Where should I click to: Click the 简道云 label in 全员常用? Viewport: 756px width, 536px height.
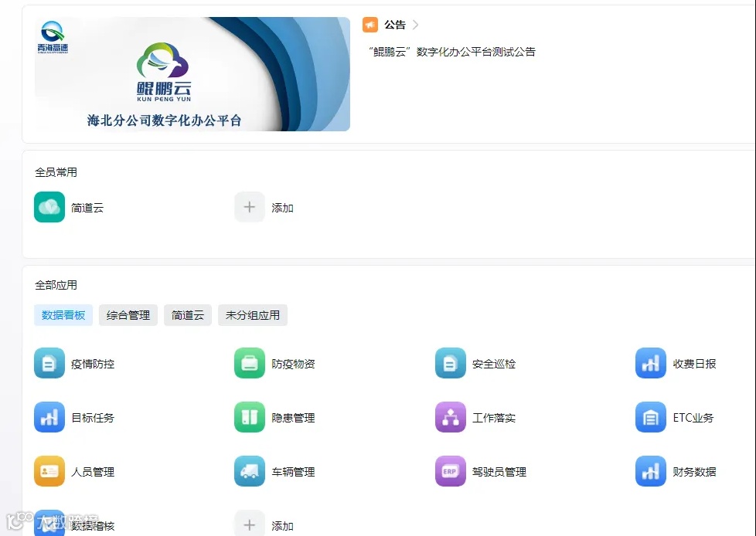[87, 208]
